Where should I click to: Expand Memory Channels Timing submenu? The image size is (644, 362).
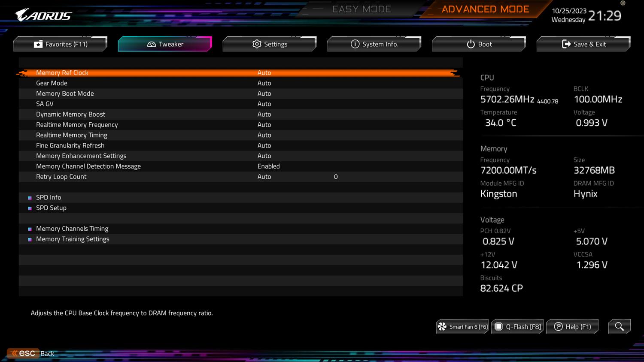click(x=72, y=229)
